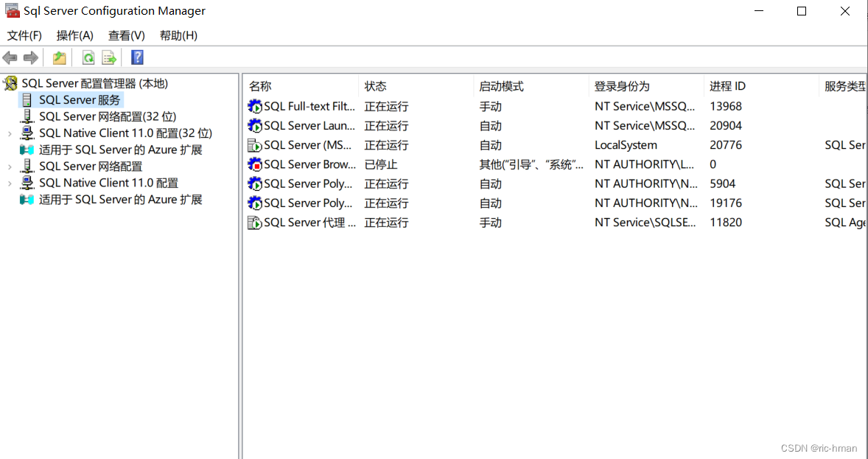This screenshot has height=459, width=868.
Task: Select the SQL Server Launchpad service row
Action: 309,125
